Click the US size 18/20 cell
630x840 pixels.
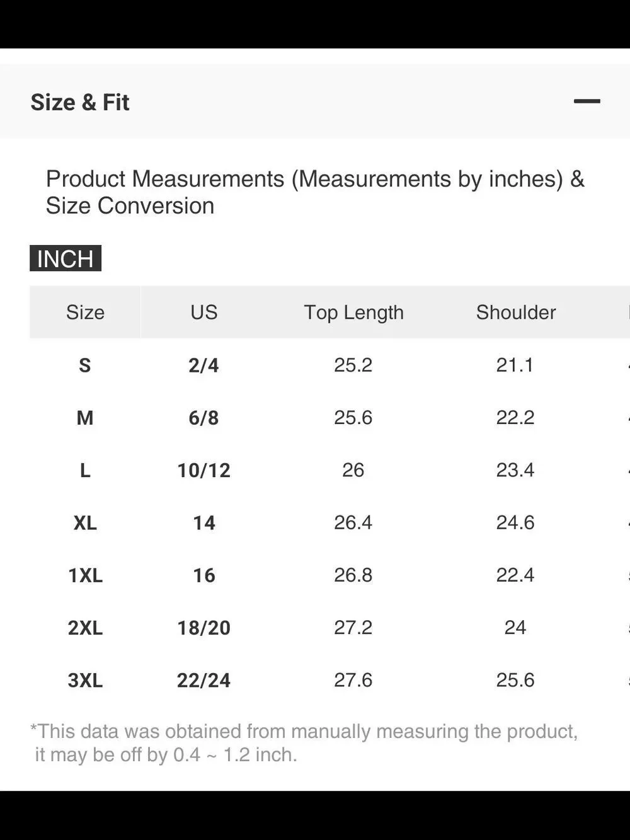tap(203, 628)
